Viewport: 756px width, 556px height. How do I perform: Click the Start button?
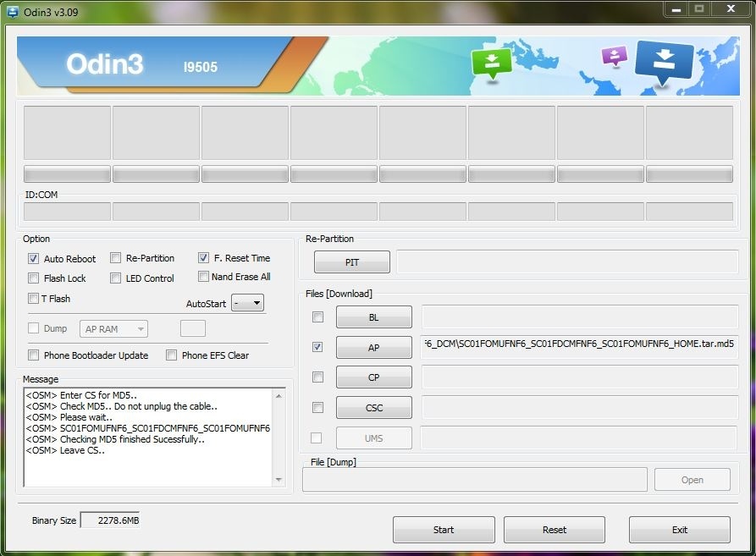click(444, 530)
